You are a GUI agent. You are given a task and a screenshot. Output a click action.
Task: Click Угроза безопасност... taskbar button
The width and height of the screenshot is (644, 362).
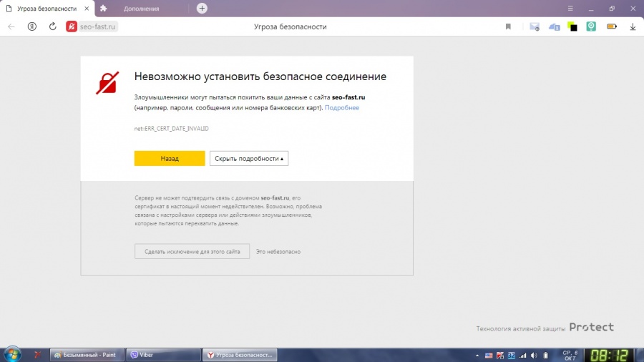(x=240, y=355)
